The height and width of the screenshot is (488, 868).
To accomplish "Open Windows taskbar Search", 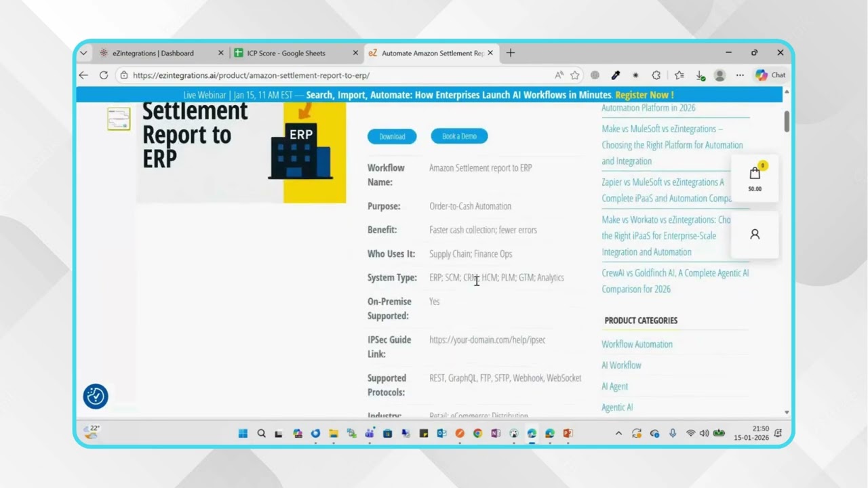I will [261, 434].
